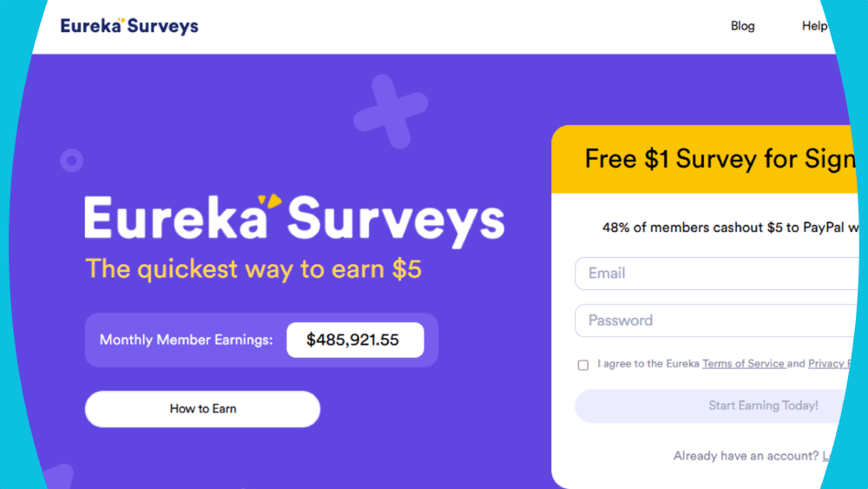Focus the Email input field

[712, 274]
